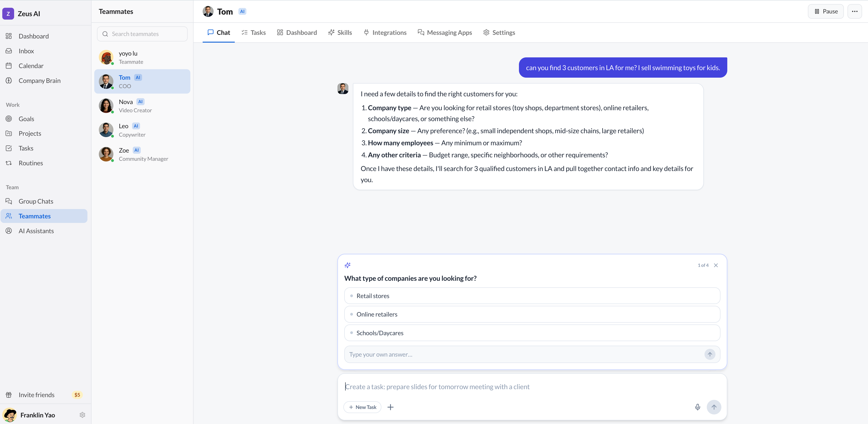Click the AI badge beside Tom's header name
The height and width of the screenshot is (424, 868).
(242, 11)
